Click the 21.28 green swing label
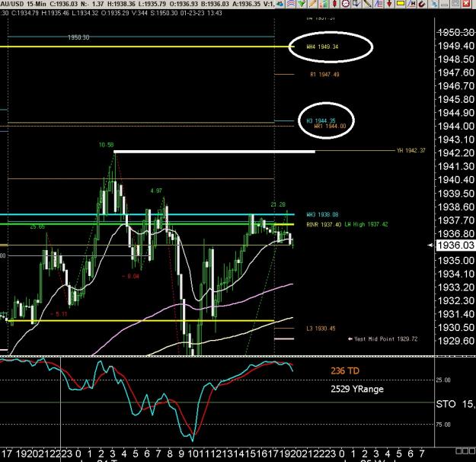Image resolution: width=476 pixels, height=462 pixels. [278, 204]
